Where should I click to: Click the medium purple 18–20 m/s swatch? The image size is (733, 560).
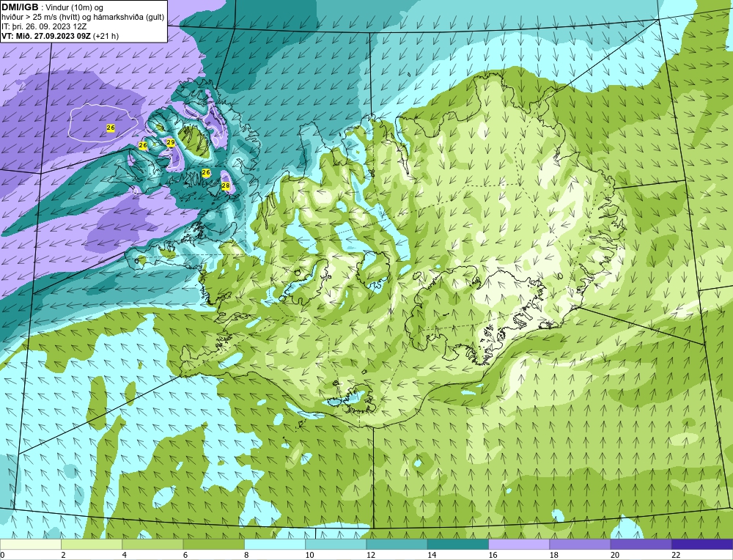tap(580, 544)
